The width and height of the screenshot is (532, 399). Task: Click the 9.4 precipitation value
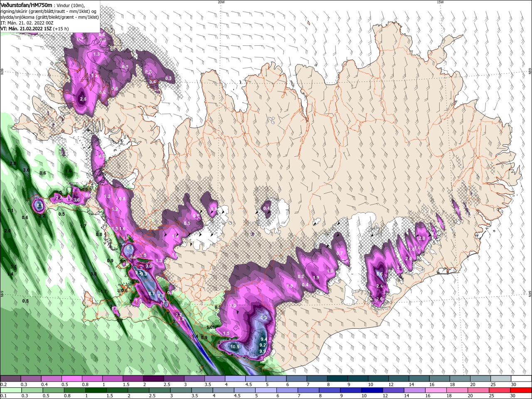263,340
